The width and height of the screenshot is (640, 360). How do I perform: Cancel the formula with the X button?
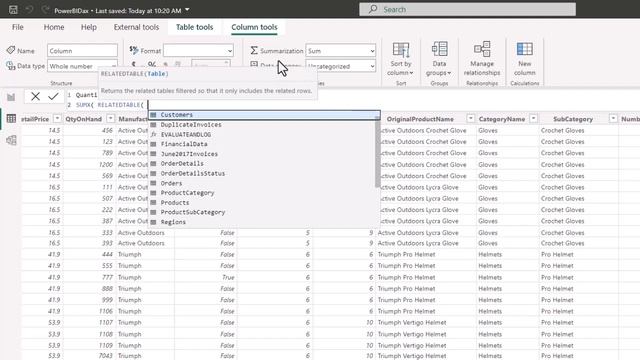pos(36,96)
